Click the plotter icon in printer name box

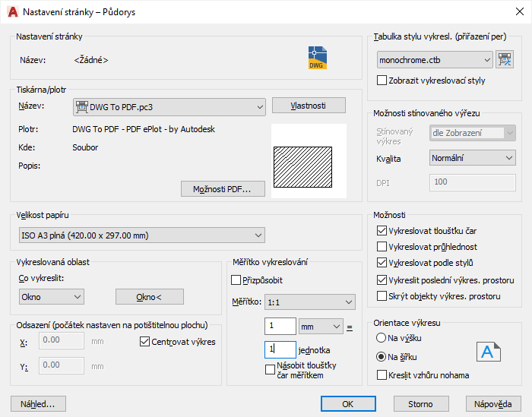point(82,107)
